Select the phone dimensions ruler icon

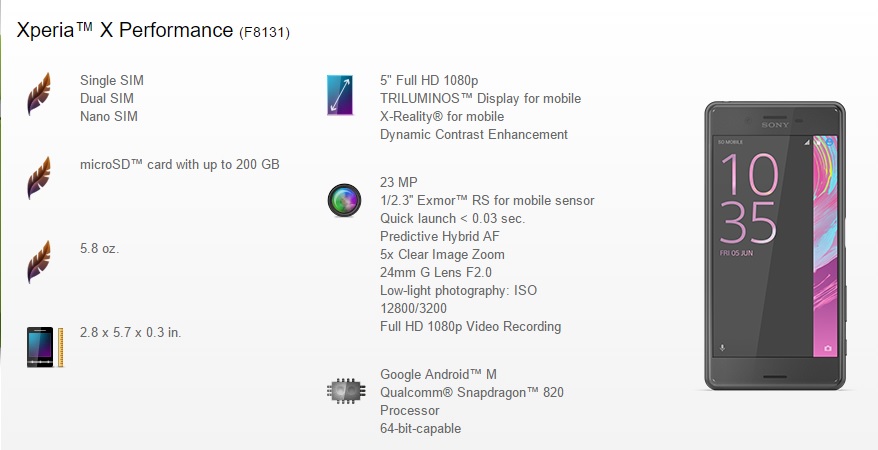pyautogui.click(x=39, y=346)
